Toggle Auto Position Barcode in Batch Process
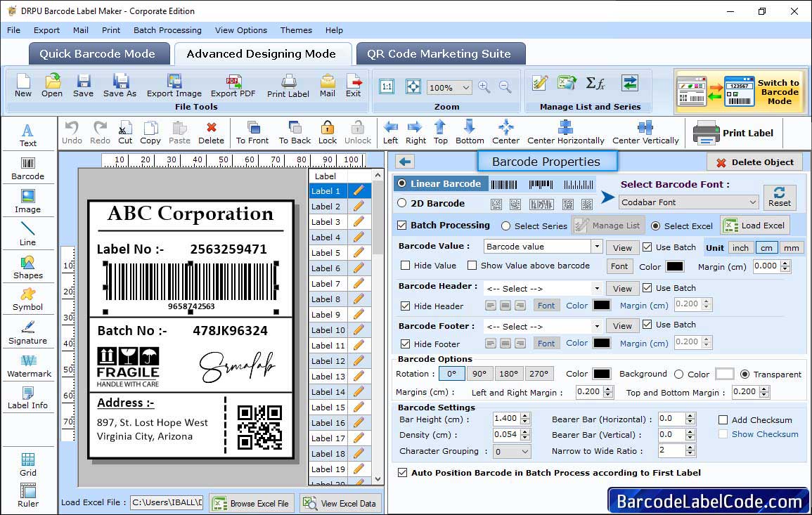 click(402, 473)
